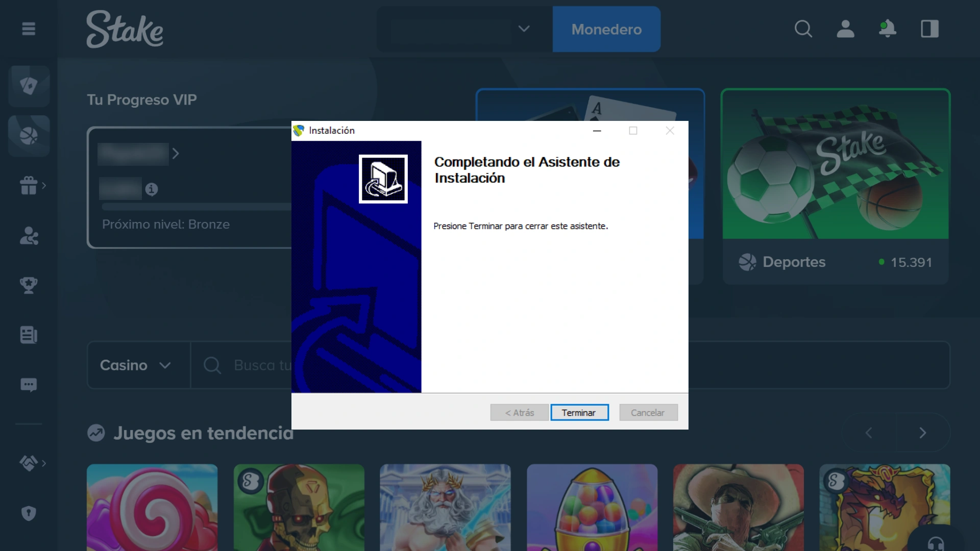
Task: Click the next arrow for Juegos en tendencia
Action: pos(923,433)
